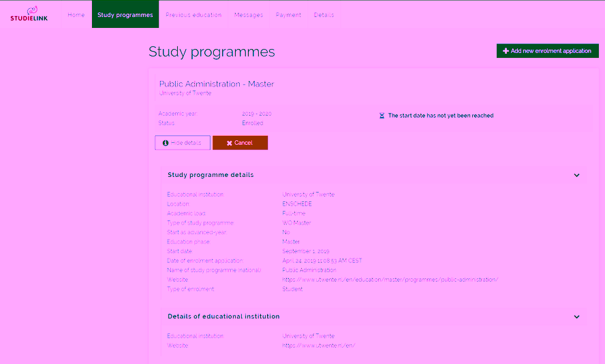605x364 pixels.
Task: Go to Previous education tab
Action: click(193, 15)
